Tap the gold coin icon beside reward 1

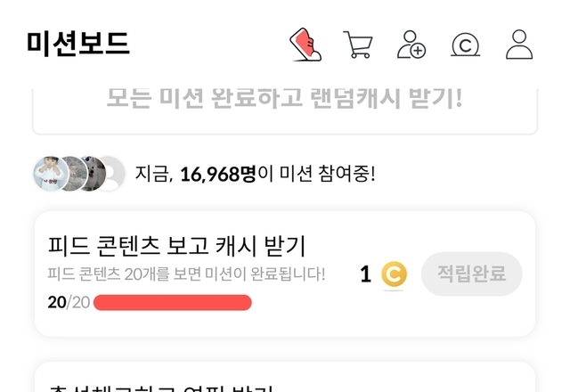click(394, 274)
